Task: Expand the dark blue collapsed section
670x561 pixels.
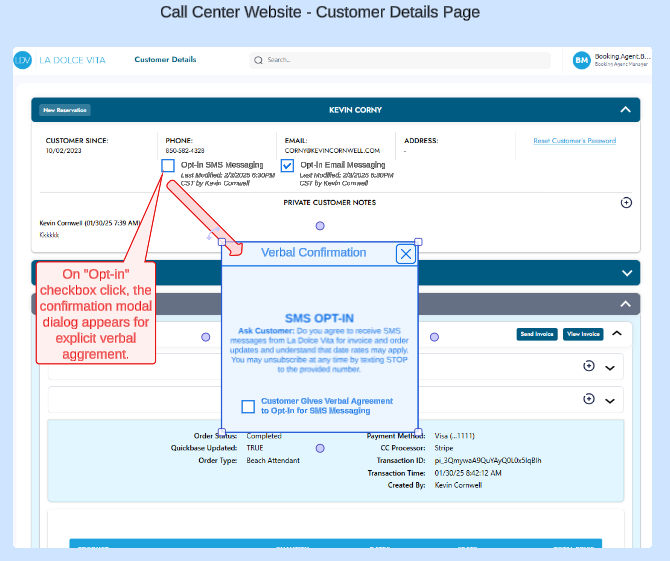Action: click(x=626, y=272)
